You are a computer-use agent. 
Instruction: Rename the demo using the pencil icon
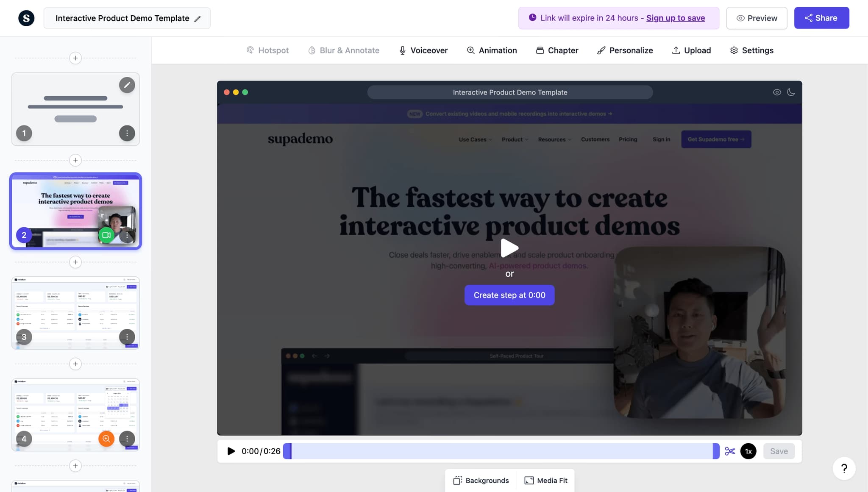click(197, 18)
